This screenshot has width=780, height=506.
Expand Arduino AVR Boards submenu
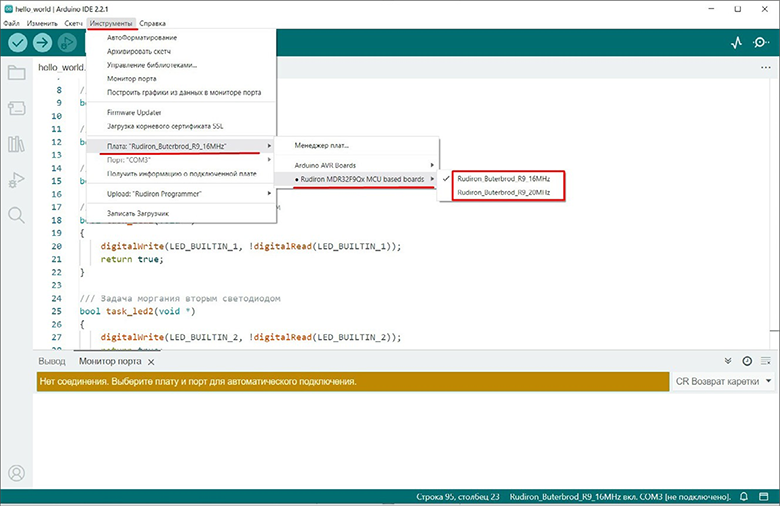pyautogui.click(x=357, y=165)
